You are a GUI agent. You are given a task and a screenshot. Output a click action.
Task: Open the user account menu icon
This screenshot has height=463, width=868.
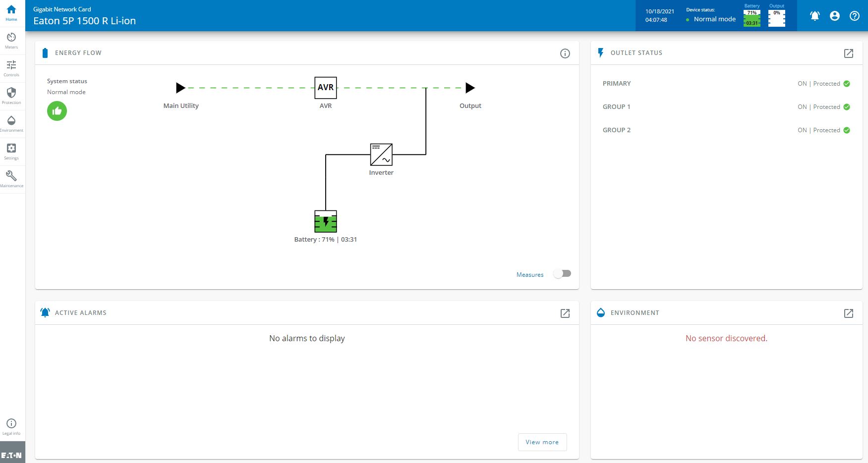click(835, 16)
